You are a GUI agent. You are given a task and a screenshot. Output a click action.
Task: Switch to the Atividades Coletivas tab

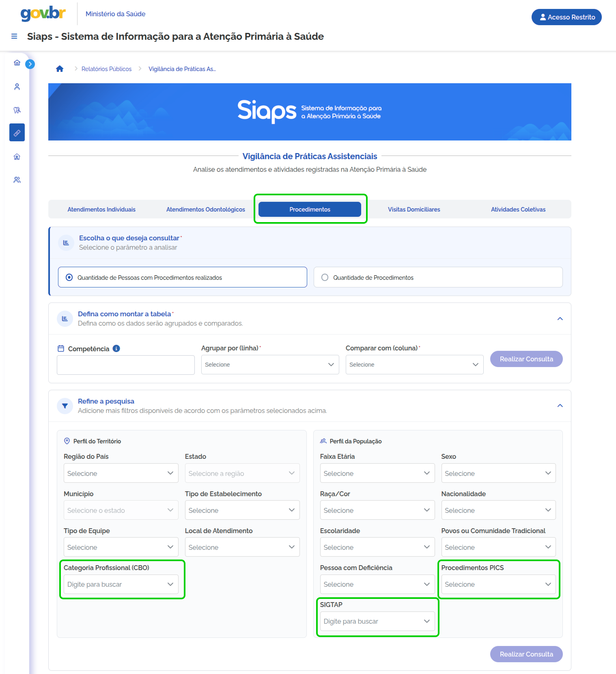[518, 209]
